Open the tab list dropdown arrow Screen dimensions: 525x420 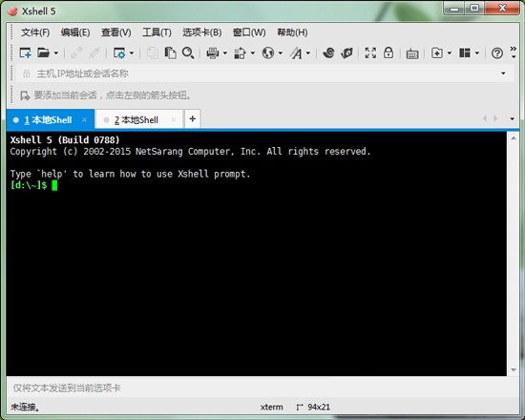pyautogui.click(x=512, y=118)
